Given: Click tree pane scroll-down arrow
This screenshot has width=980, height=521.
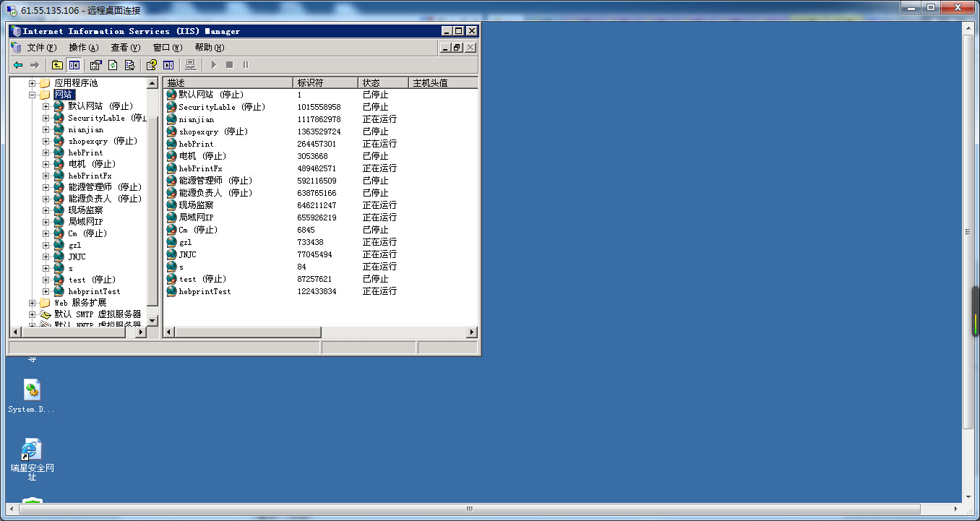Looking at the screenshot, I should tap(152, 320).
